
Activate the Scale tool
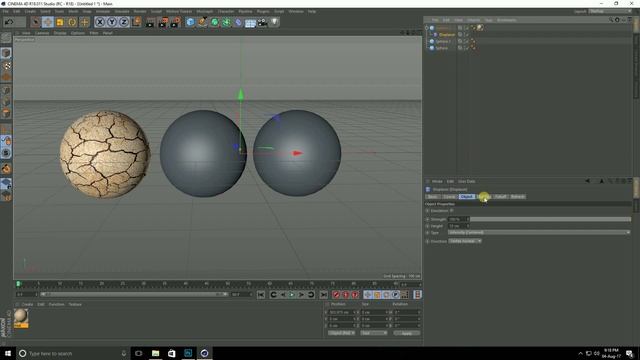pyautogui.click(x=60, y=22)
